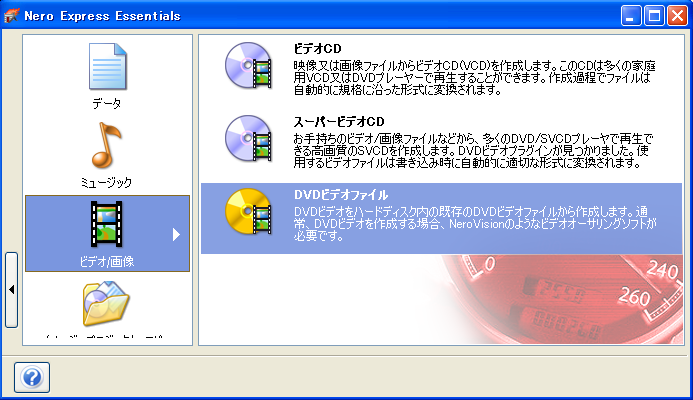Maximize the Nero Express Essentials window
The height and width of the screenshot is (400, 693).
pyautogui.click(x=652, y=16)
